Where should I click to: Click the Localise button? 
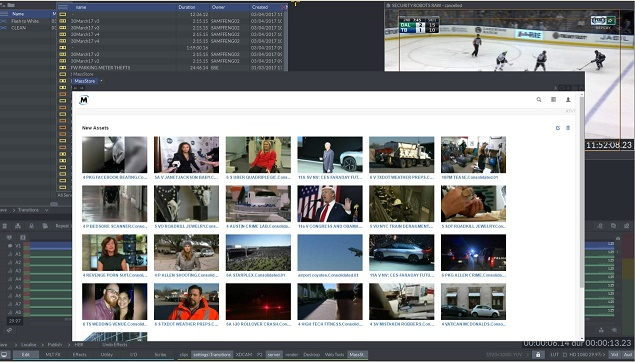point(28,345)
